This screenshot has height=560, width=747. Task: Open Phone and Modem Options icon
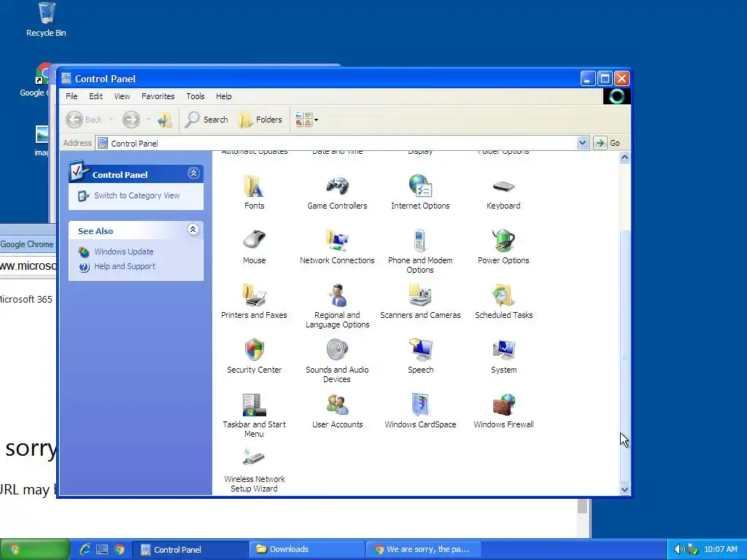point(420,252)
